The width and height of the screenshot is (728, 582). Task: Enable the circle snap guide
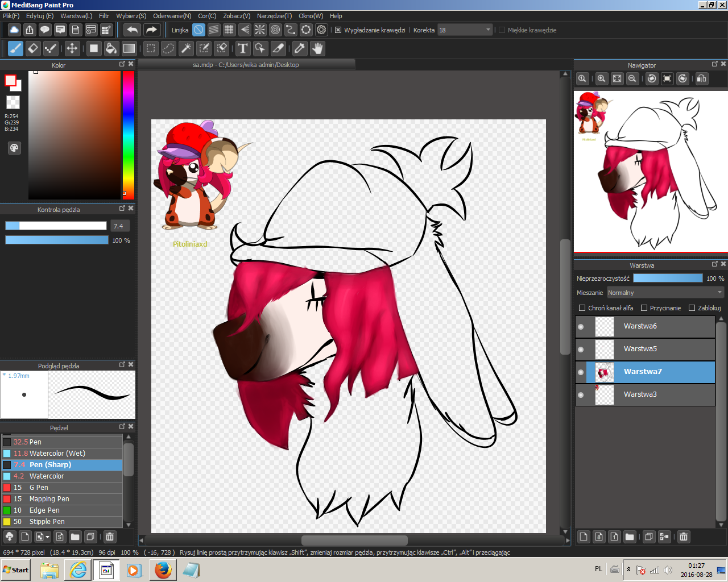275,30
